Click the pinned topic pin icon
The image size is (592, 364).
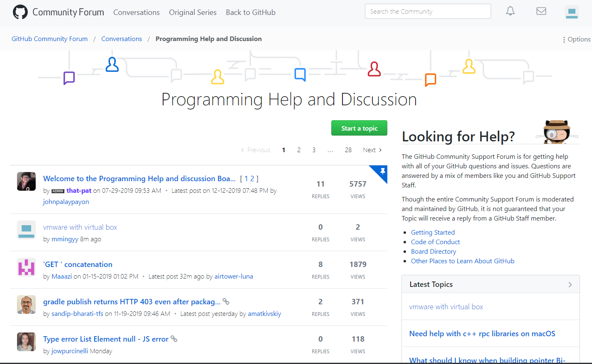(x=382, y=171)
